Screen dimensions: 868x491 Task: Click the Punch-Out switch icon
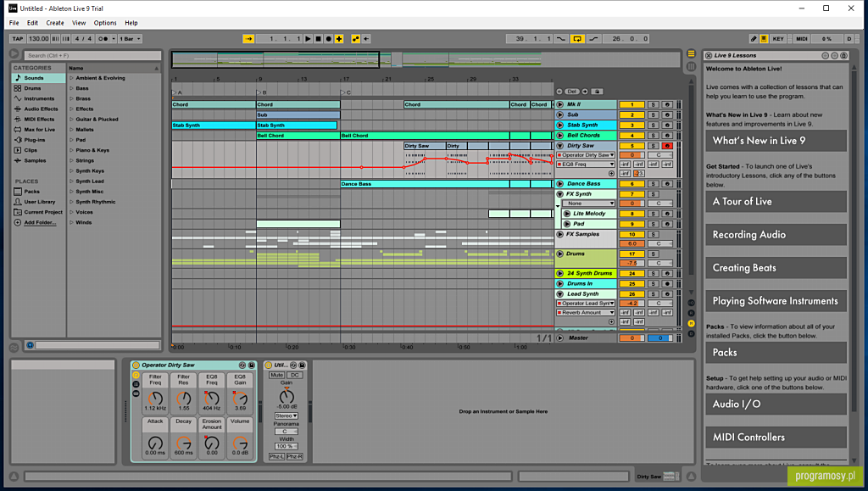pos(593,39)
